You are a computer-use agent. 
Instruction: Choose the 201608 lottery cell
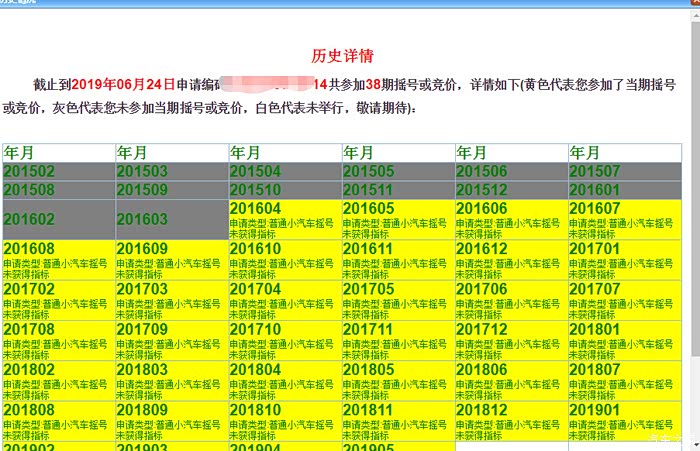tap(59, 260)
